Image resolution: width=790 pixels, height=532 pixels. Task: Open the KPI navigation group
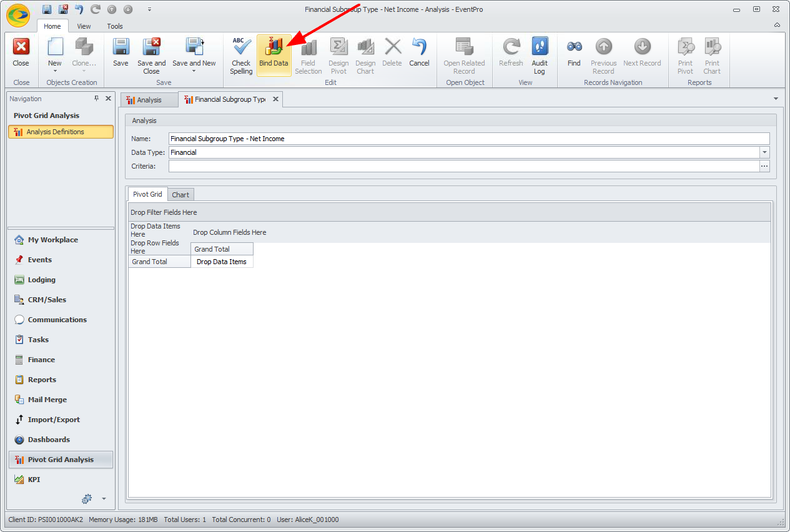click(61, 480)
